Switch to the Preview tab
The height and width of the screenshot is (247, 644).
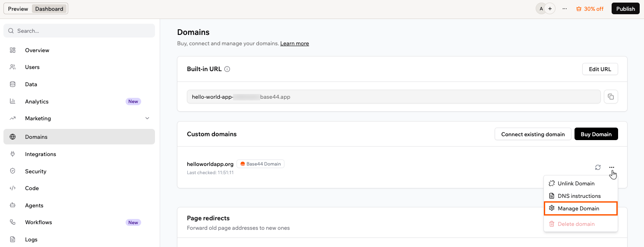[x=18, y=9]
